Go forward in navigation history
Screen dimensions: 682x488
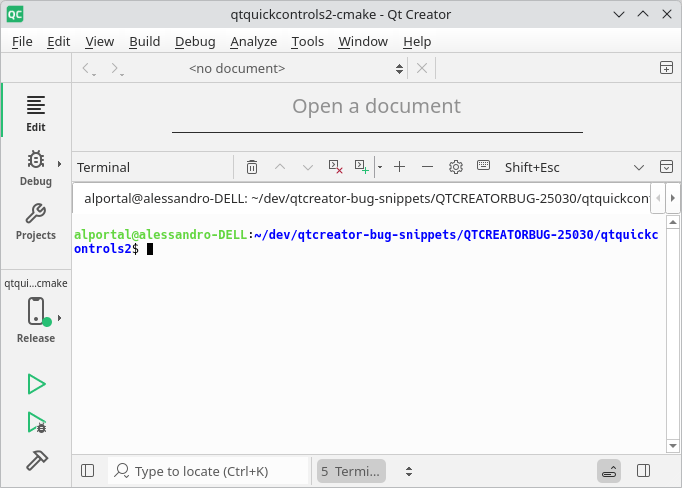coord(117,68)
